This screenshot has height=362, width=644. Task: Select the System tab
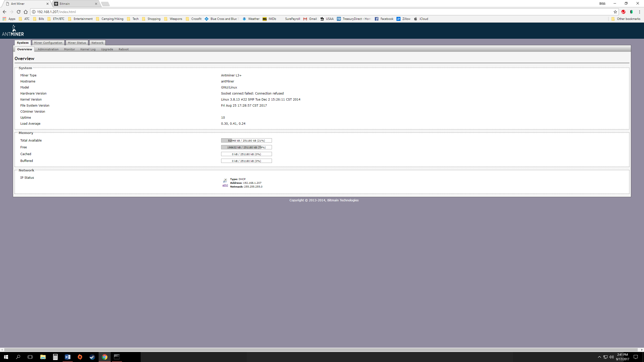click(23, 43)
